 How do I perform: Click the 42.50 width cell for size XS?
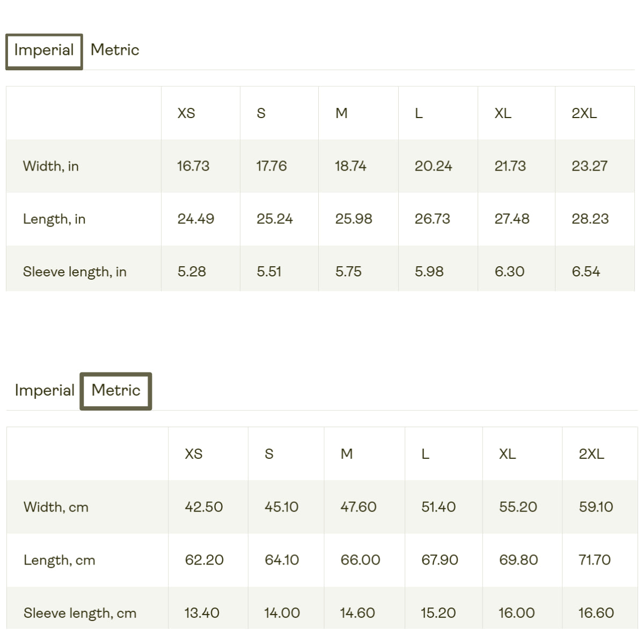(x=203, y=507)
